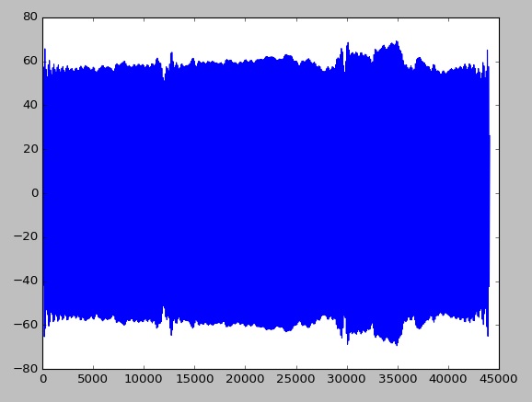The image size is (532, 402).
Task: Click the y-axis label 20
Action: click(x=30, y=149)
